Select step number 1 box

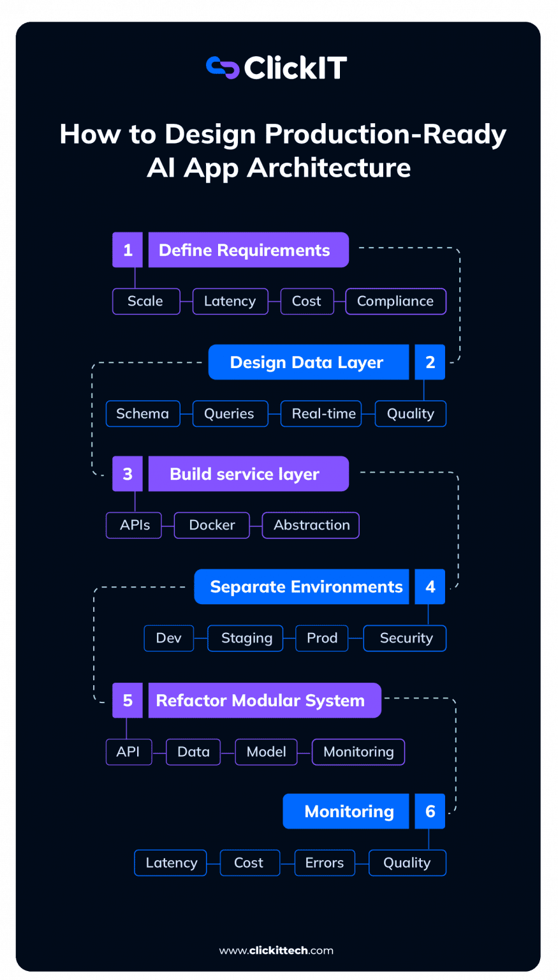coord(128,250)
